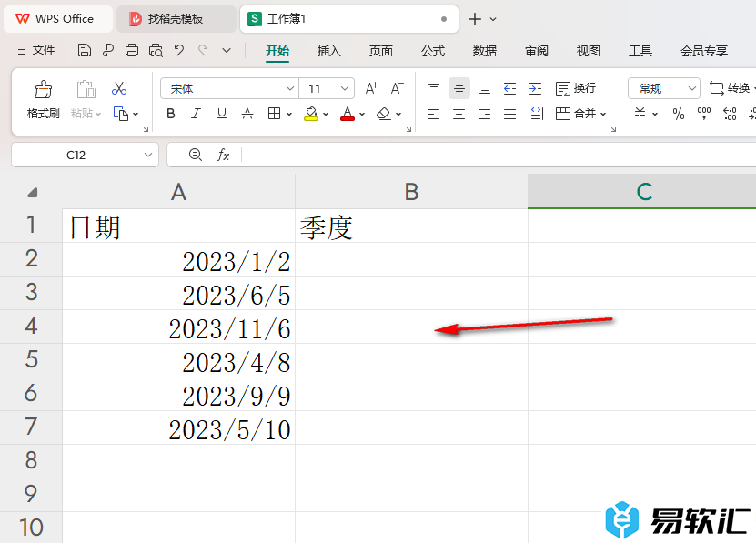This screenshot has height=543, width=756.
Task: Apply strikethrough formatting
Action: pyautogui.click(x=247, y=114)
